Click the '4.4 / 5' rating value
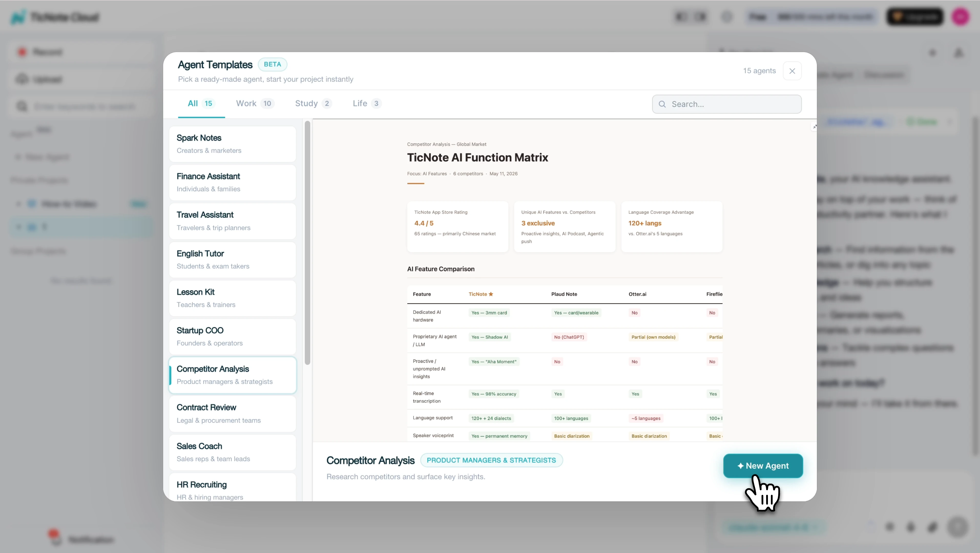 click(424, 223)
